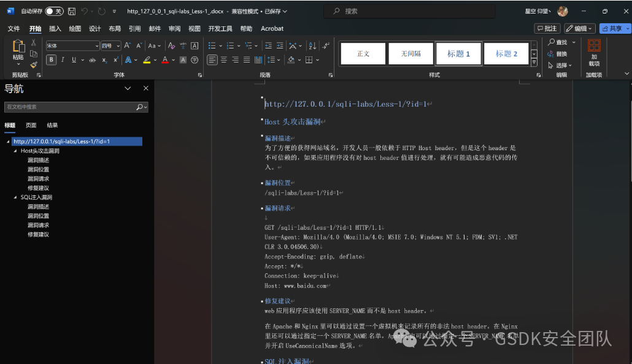632x364 pixels.
Task: Set Align Left paragraph alignment
Action: coord(212,60)
